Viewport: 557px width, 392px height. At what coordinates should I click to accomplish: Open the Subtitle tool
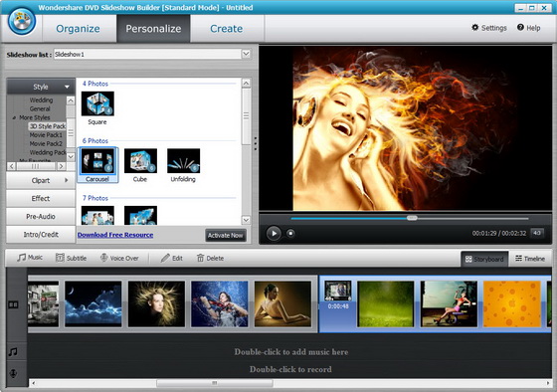[71, 258]
